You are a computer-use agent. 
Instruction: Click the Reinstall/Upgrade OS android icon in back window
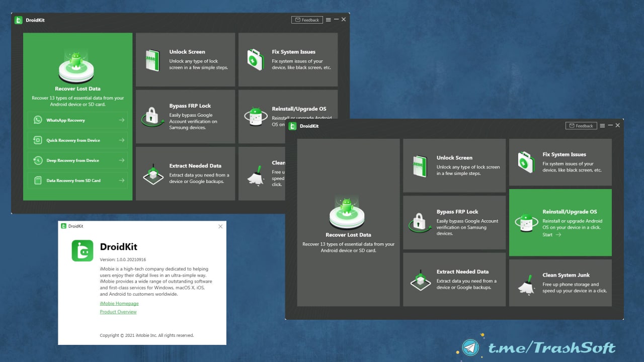[x=256, y=117]
